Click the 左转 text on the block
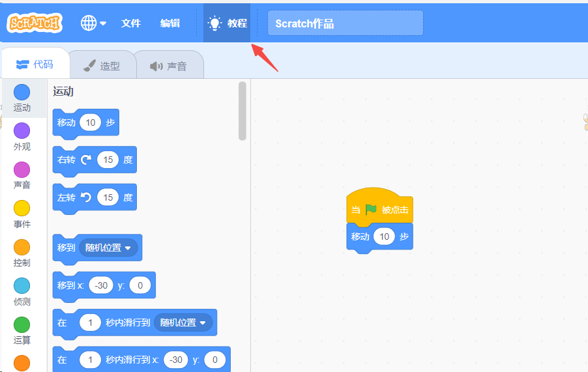Viewport: 588px width, 372px height. 66,197
